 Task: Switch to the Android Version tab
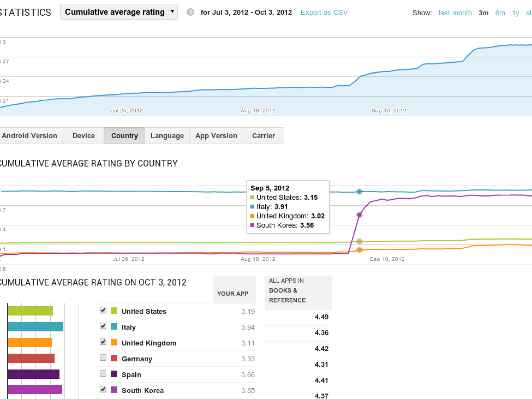pyautogui.click(x=30, y=136)
